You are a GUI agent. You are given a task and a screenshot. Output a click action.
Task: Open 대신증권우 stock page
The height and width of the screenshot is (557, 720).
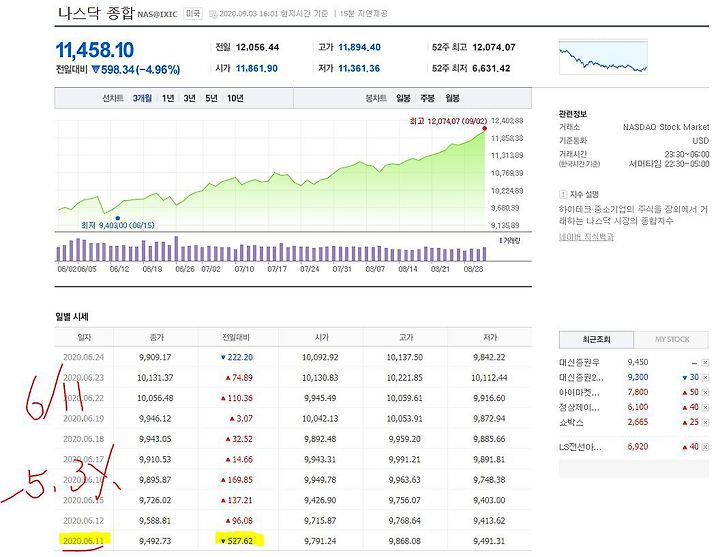579,363
